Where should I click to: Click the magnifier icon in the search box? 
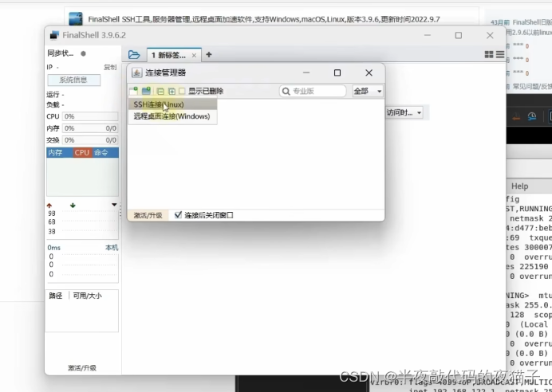click(286, 92)
